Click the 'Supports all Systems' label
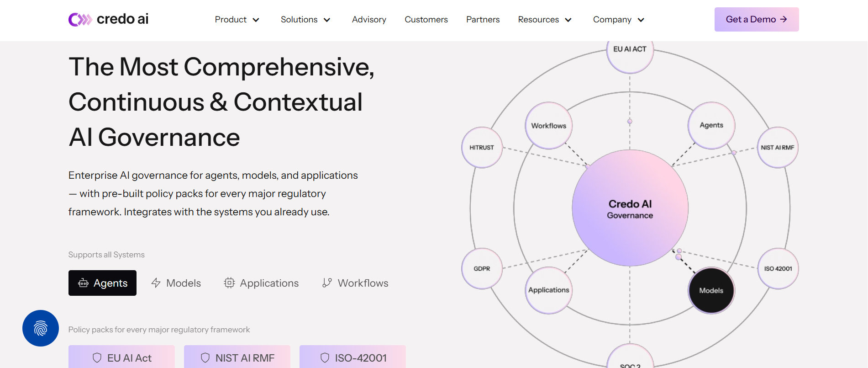The image size is (868, 368). pyautogui.click(x=106, y=255)
